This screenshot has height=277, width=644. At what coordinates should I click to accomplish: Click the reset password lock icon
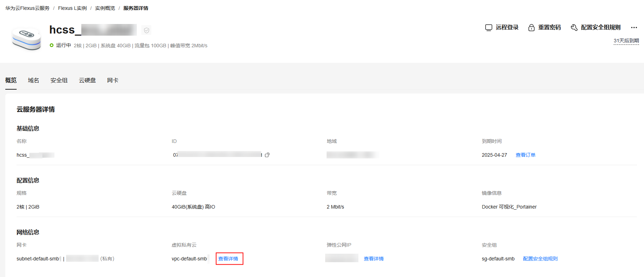click(x=531, y=28)
